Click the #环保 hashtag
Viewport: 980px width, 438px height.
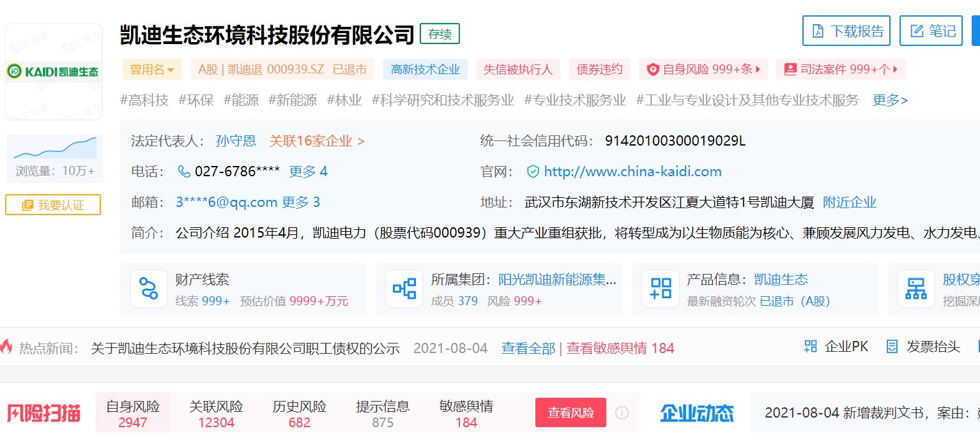pos(196,100)
